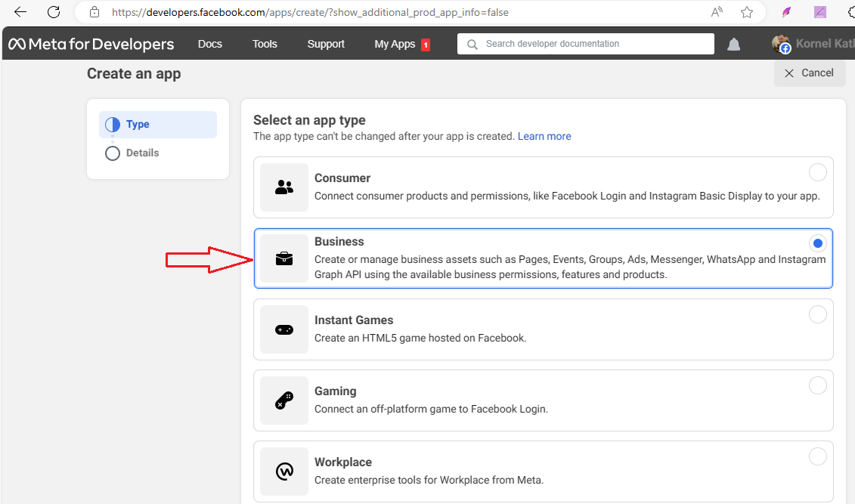Select the Workplace radio button
Image resolution: width=855 pixels, height=504 pixels.
click(817, 457)
